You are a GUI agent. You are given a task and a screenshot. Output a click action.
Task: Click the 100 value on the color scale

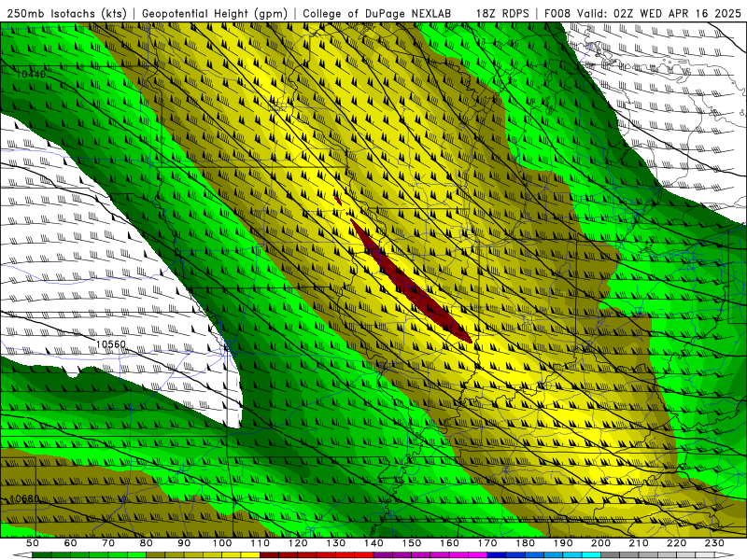point(222,543)
